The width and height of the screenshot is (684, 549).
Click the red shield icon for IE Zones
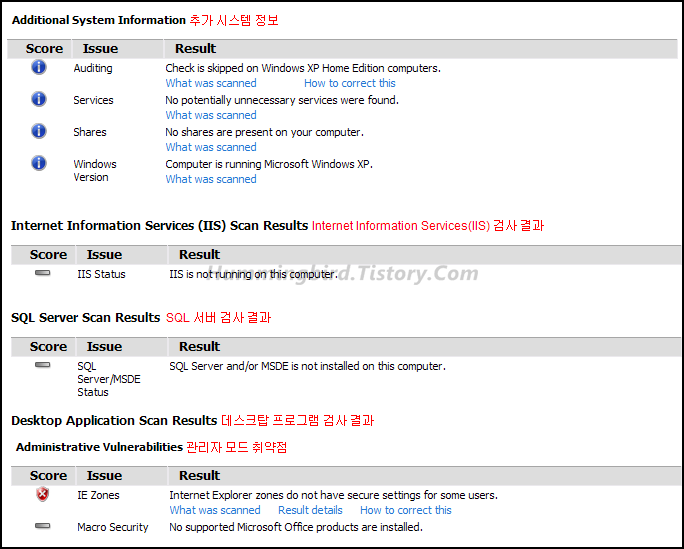tap(43, 494)
